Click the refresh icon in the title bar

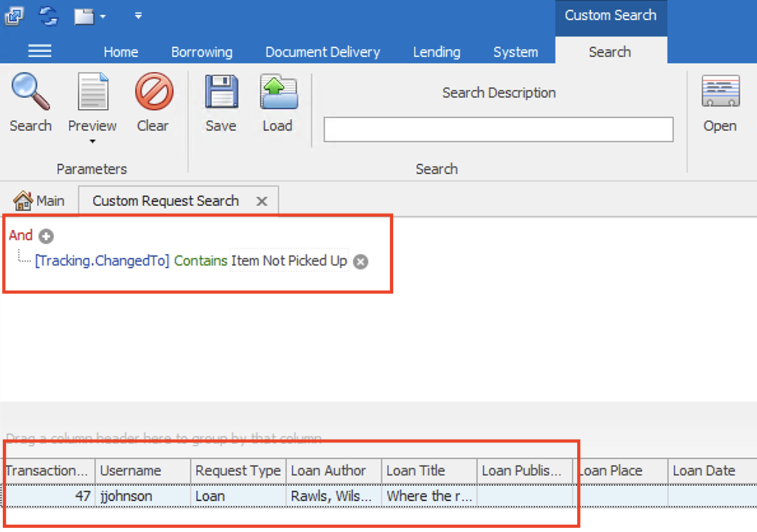(47, 15)
